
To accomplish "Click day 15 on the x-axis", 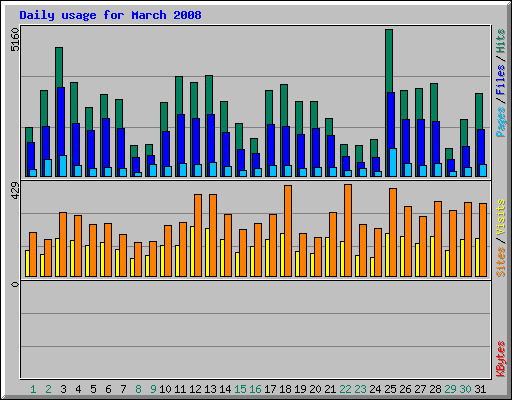I will tap(240, 389).
